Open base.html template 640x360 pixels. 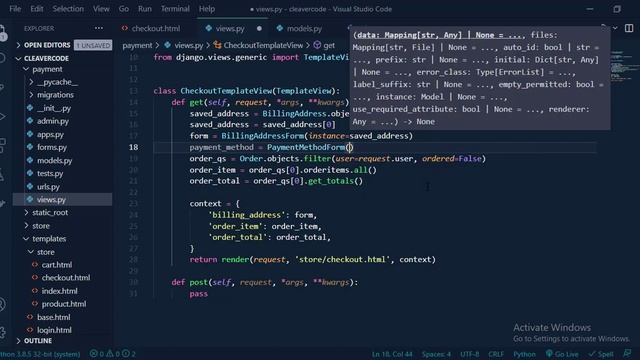(53, 317)
